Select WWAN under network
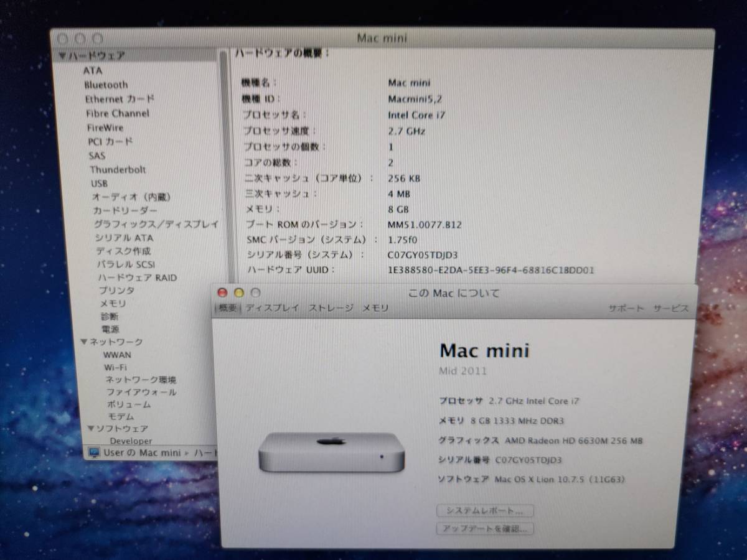 [x=118, y=355]
